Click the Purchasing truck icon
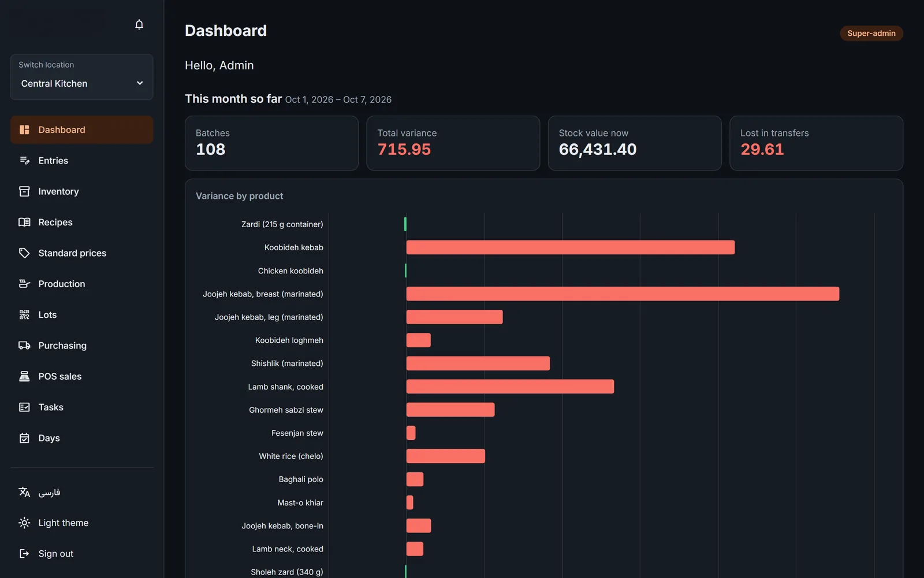 [x=24, y=346]
